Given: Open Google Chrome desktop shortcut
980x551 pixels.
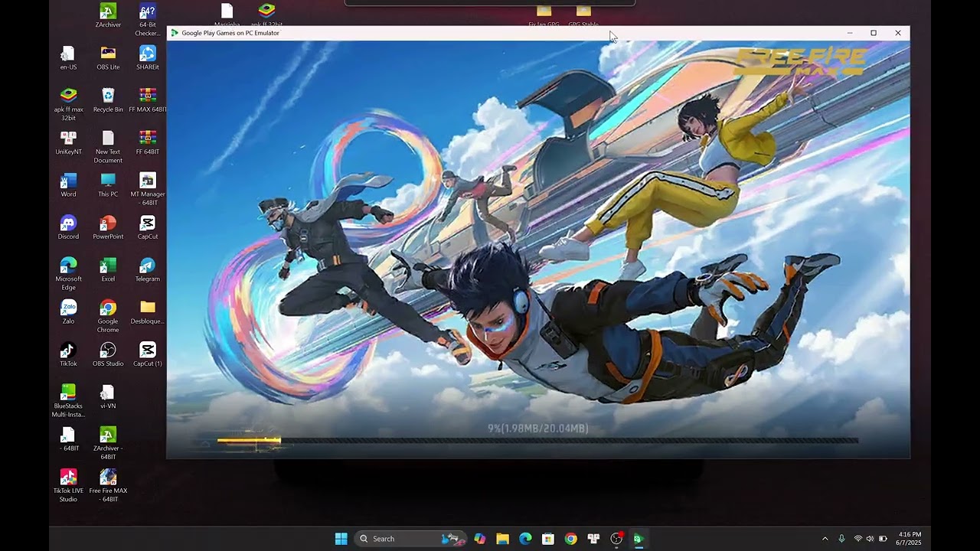Looking at the screenshot, I should point(108,316).
